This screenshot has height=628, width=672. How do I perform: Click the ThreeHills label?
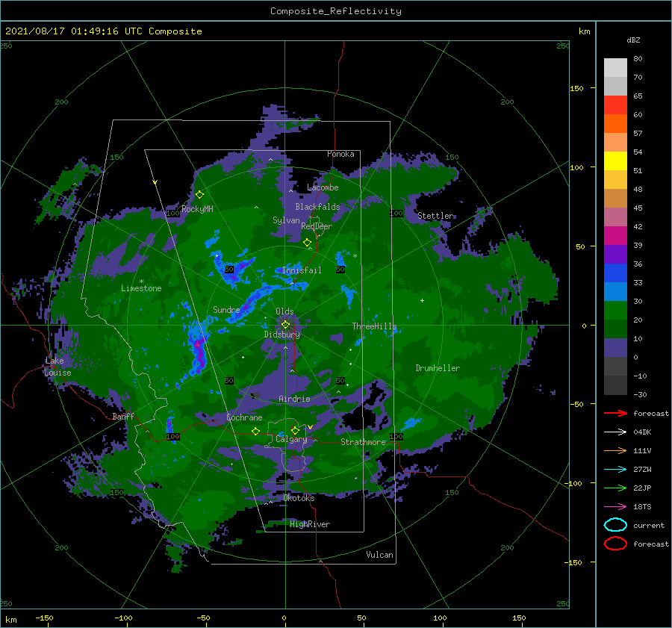(375, 326)
